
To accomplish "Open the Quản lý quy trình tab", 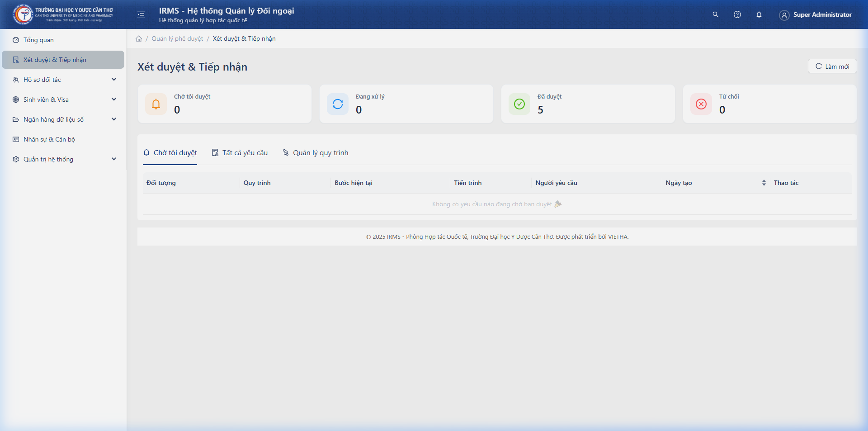I will (x=316, y=153).
